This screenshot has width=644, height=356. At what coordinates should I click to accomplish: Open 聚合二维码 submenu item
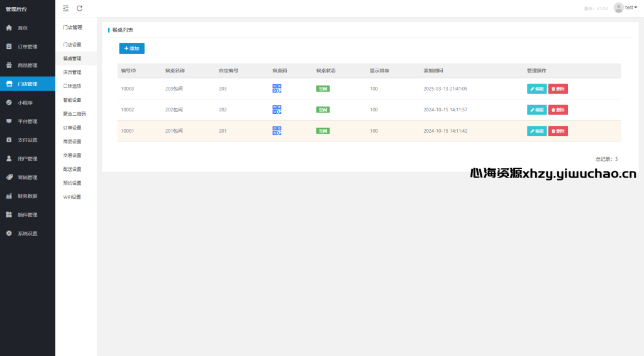pos(74,114)
